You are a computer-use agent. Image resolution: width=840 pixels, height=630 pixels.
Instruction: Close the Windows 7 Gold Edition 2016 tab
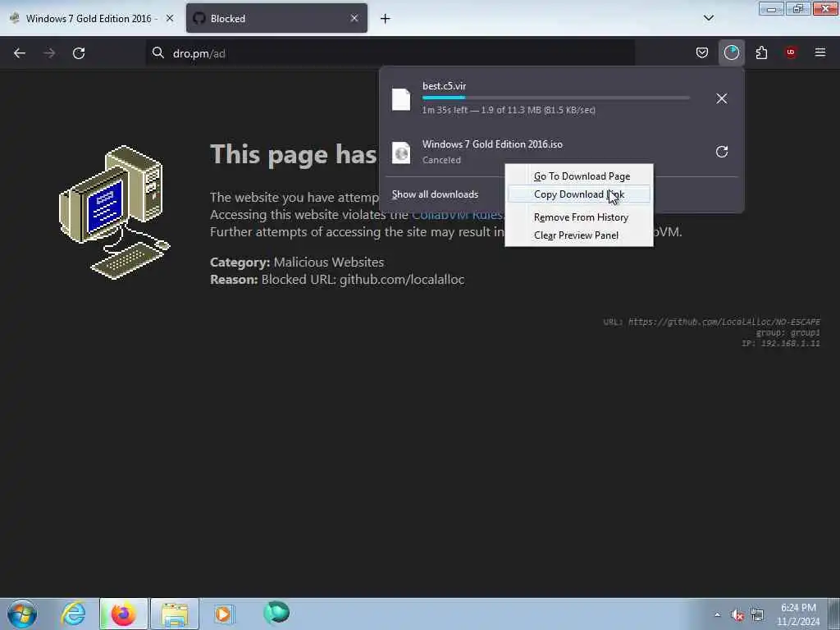coord(170,18)
